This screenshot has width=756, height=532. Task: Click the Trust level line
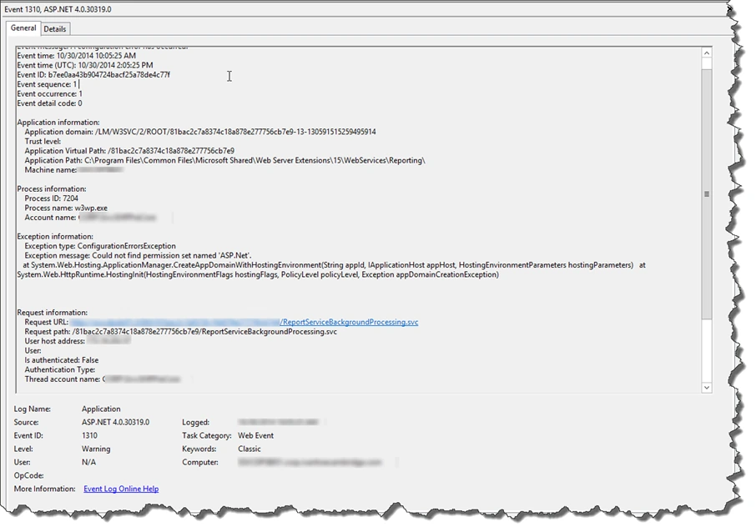[43, 141]
